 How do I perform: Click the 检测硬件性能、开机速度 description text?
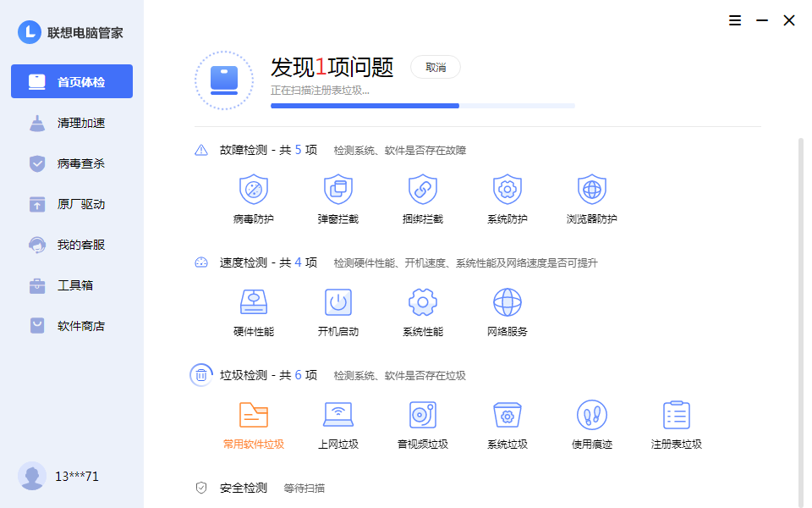tap(465, 263)
